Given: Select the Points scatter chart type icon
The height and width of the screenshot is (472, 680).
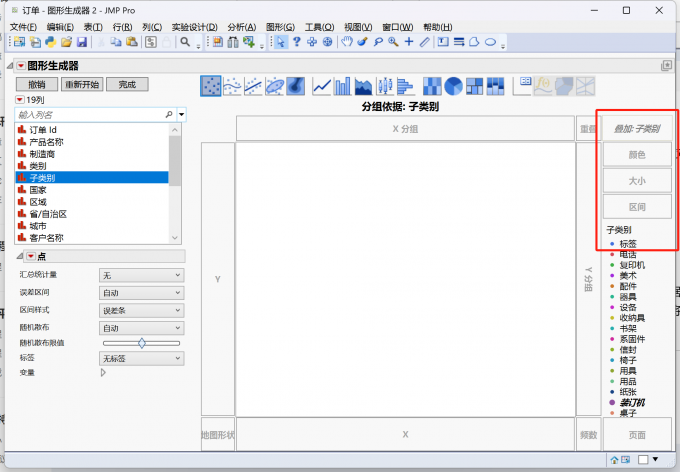Looking at the screenshot, I should 211,87.
